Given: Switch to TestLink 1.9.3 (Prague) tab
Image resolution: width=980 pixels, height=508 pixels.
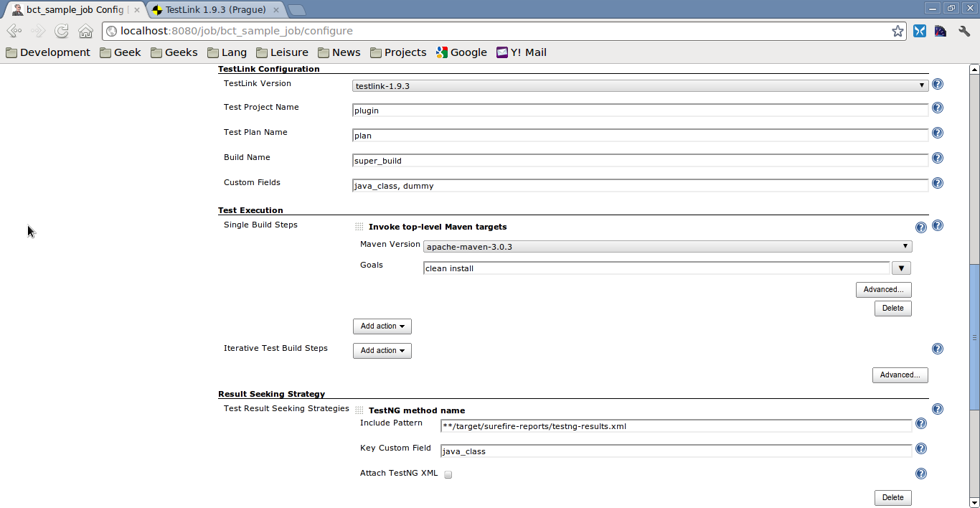Looking at the screenshot, I should coord(215,10).
